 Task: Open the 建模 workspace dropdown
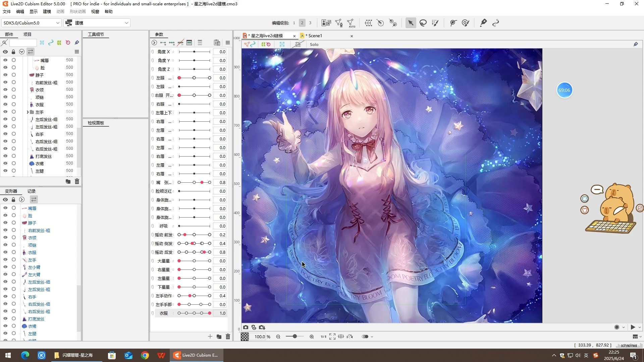pos(97,23)
